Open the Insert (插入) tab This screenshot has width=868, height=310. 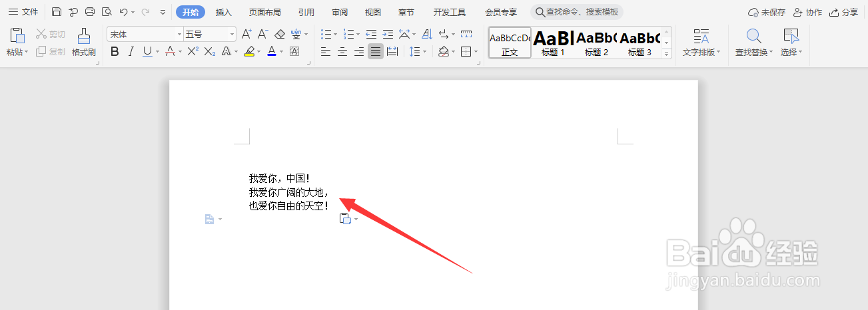[x=224, y=12]
